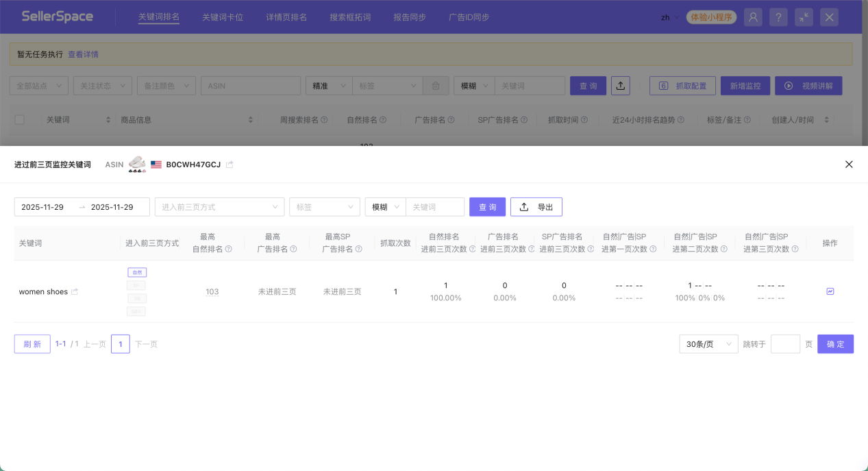The width and height of the screenshot is (868, 471).
Task: Click the external link icon next to B0CWH47GCJ
Action: [x=229, y=164]
